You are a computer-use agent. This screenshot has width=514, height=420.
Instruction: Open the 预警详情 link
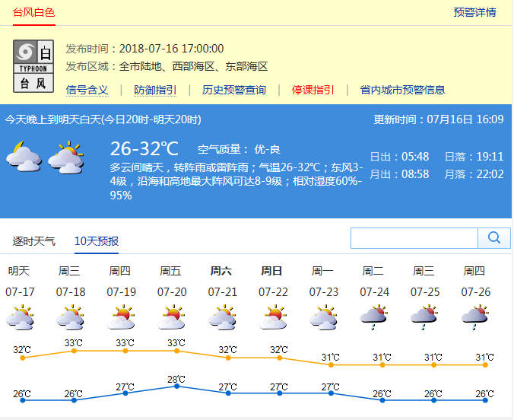[474, 12]
